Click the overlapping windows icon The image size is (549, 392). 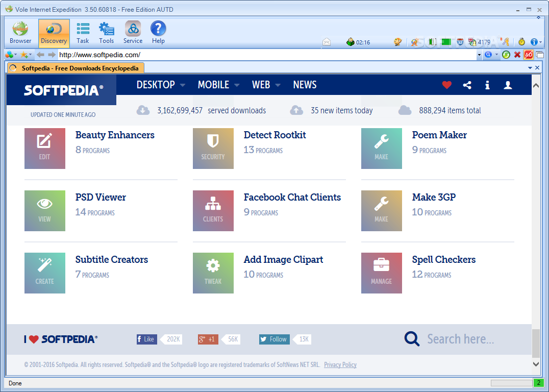coord(540,55)
